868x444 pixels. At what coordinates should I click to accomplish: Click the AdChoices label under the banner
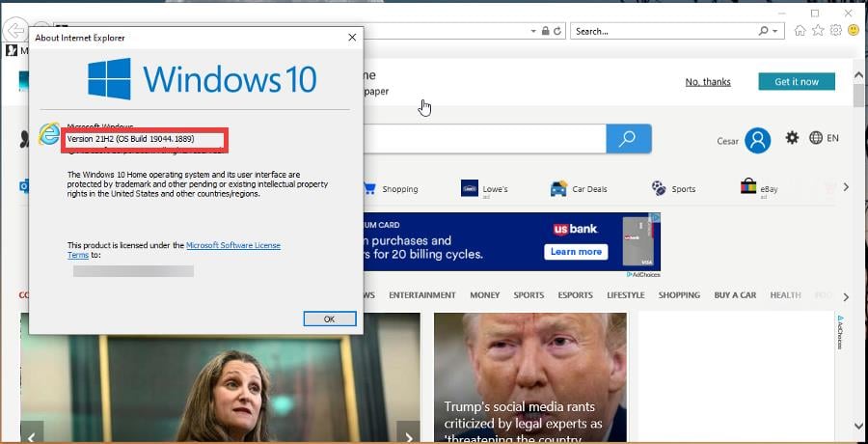pyautogui.click(x=643, y=274)
